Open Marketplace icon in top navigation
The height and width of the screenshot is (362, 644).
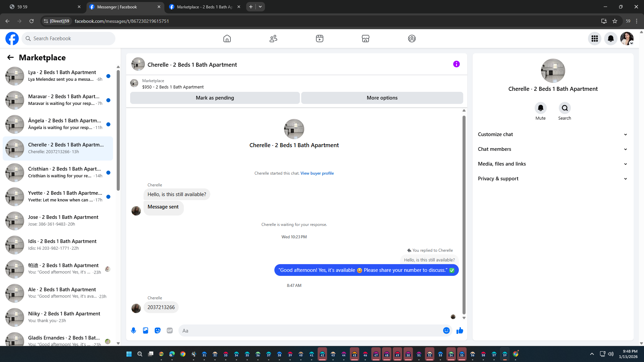[366, 39]
